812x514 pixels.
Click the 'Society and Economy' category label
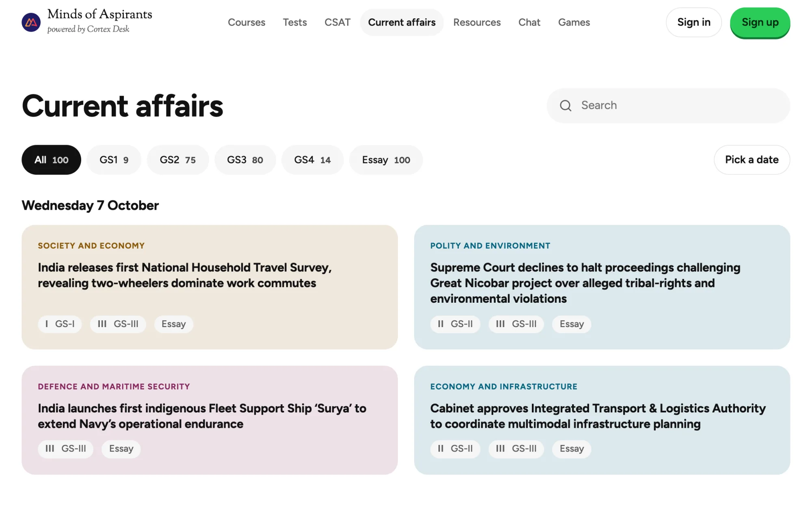pos(91,246)
